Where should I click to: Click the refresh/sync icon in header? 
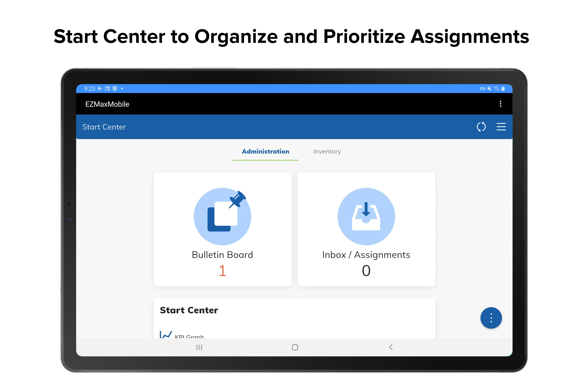coord(481,126)
